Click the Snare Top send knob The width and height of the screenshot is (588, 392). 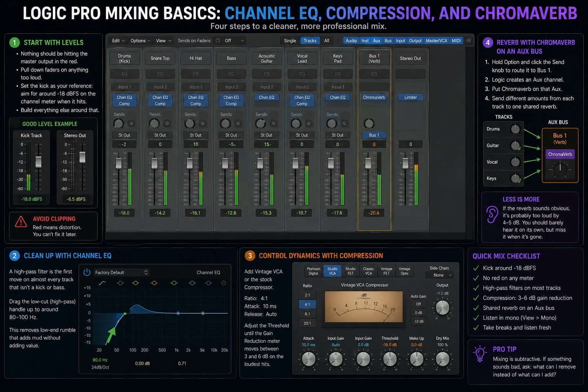coord(154,123)
